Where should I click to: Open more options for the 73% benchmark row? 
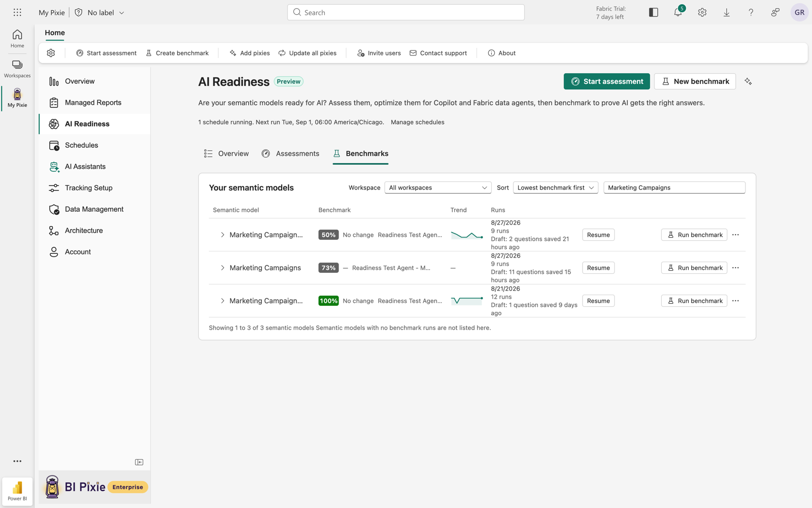click(735, 268)
